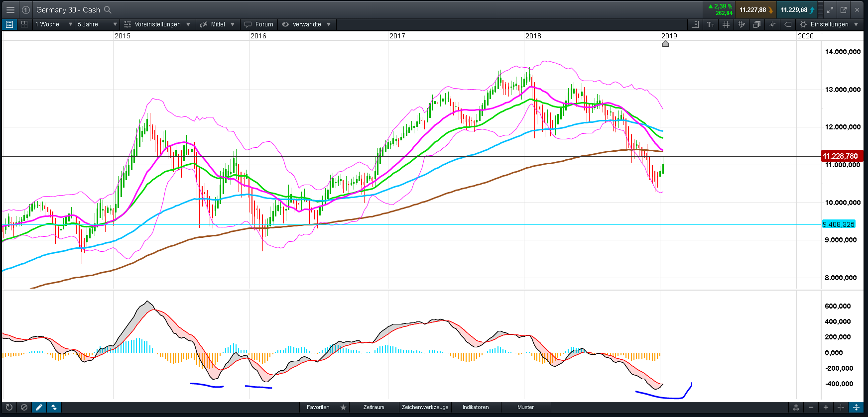Toggle the blue arrows tool beside pencil
Viewport: 868px width, 417px height.
(x=54, y=407)
